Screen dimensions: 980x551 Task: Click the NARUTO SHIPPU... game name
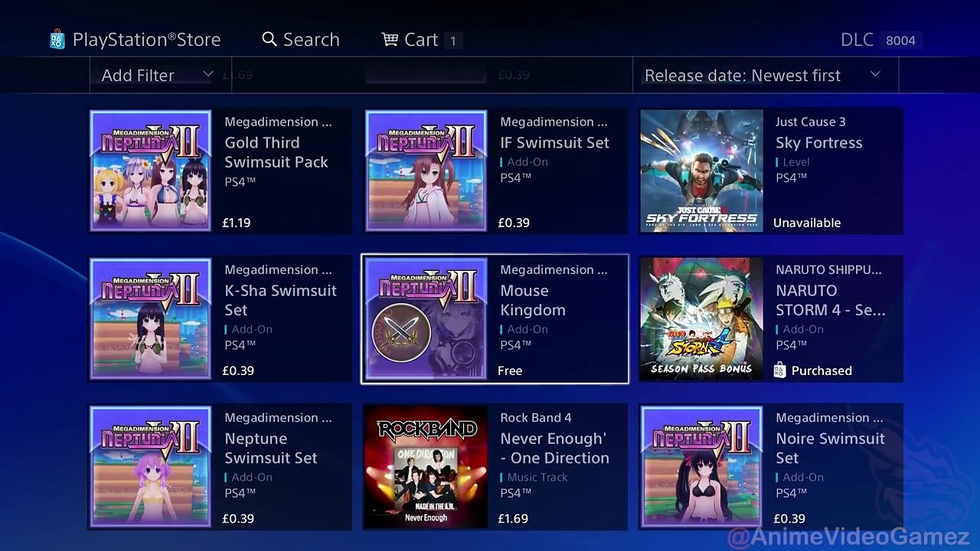tap(828, 269)
